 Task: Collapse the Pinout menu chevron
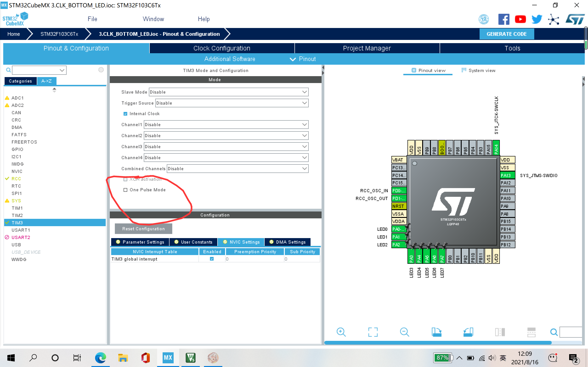click(293, 59)
